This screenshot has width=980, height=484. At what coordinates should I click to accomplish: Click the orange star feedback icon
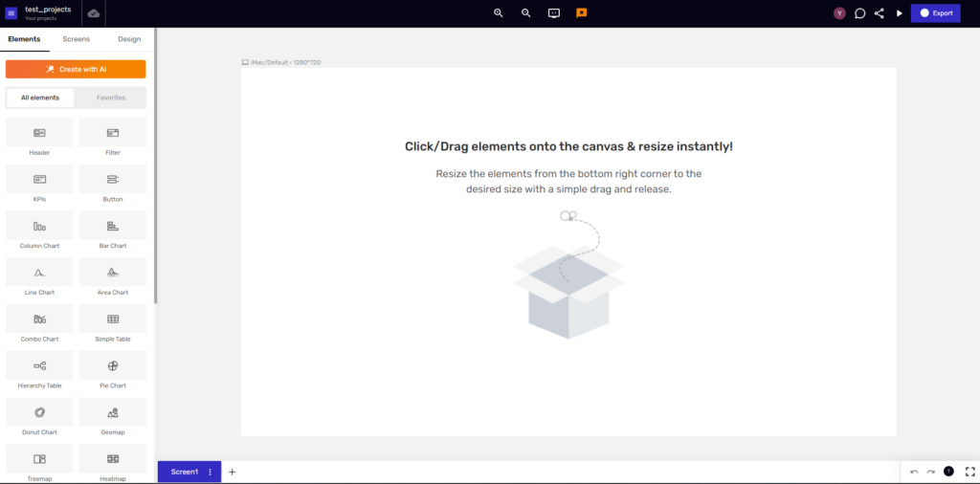tap(581, 13)
